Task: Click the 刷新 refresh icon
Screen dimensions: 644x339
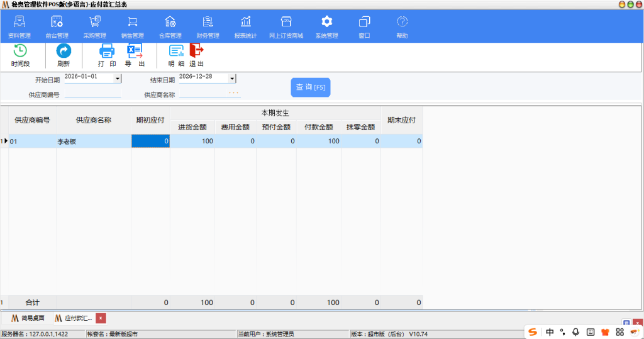Action: (x=64, y=52)
